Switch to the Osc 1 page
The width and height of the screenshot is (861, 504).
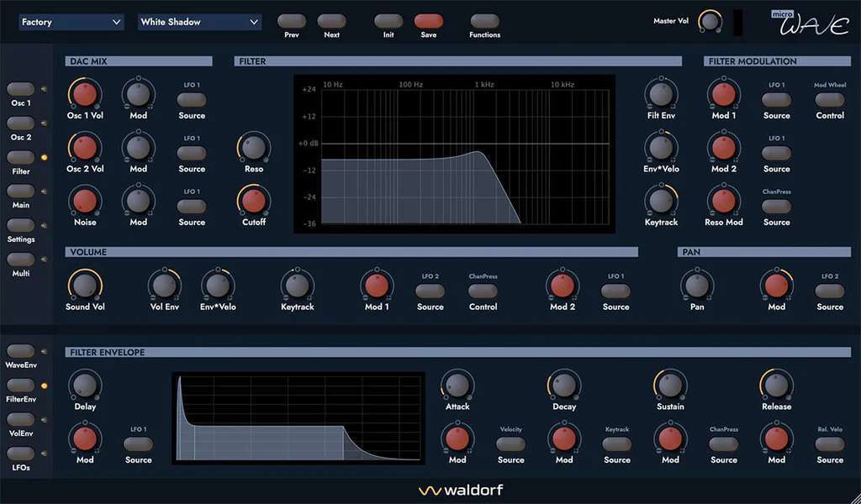pos(20,89)
